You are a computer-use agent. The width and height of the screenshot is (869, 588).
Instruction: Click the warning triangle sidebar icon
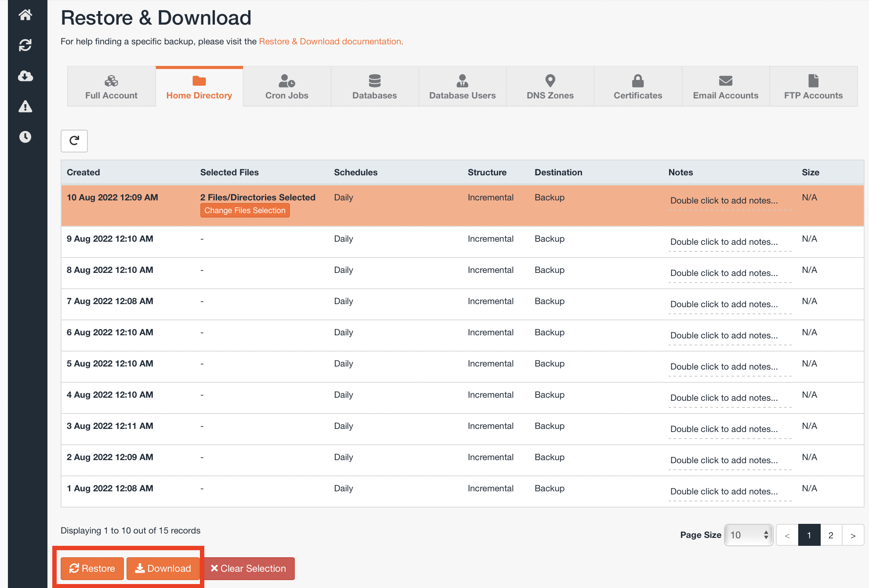tap(25, 106)
